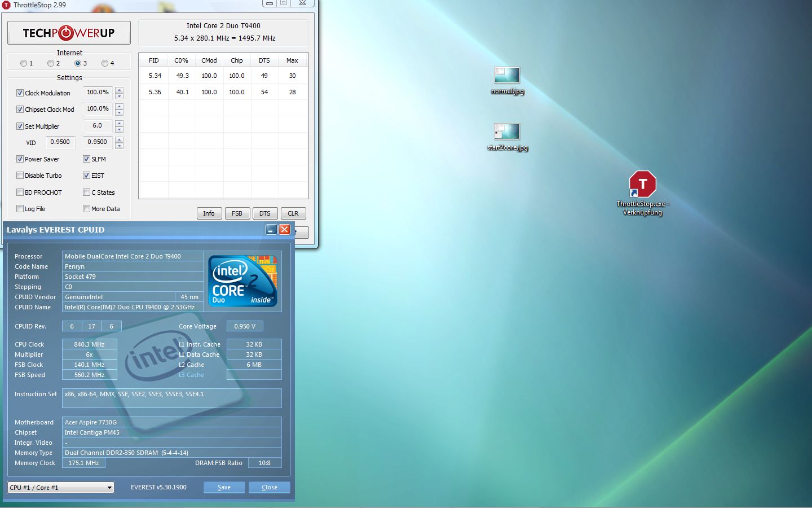Click the L3 Cache label

pos(191,375)
